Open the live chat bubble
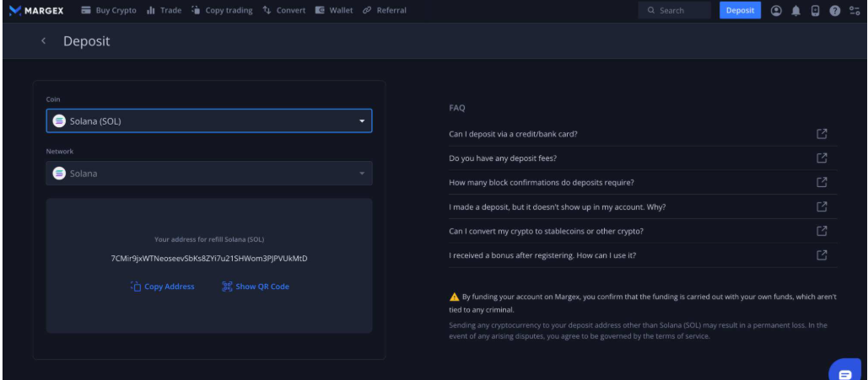The width and height of the screenshot is (868, 380). [x=844, y=370]
